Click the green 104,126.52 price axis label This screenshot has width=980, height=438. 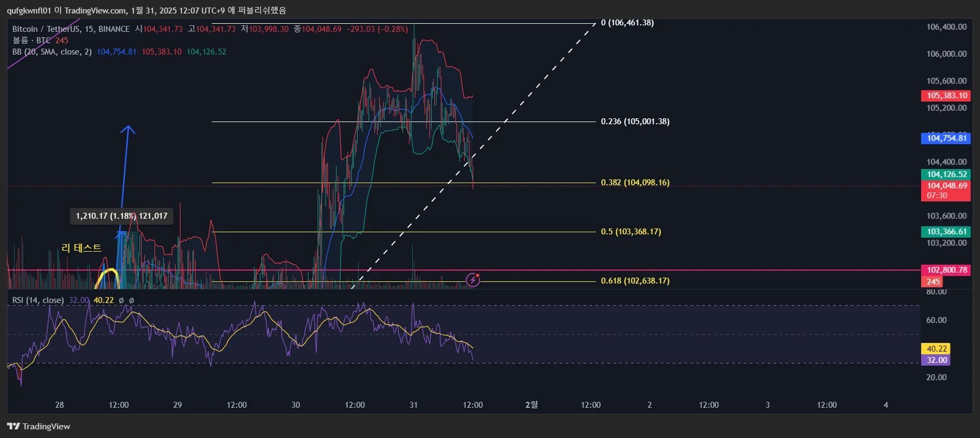point(946,174)
